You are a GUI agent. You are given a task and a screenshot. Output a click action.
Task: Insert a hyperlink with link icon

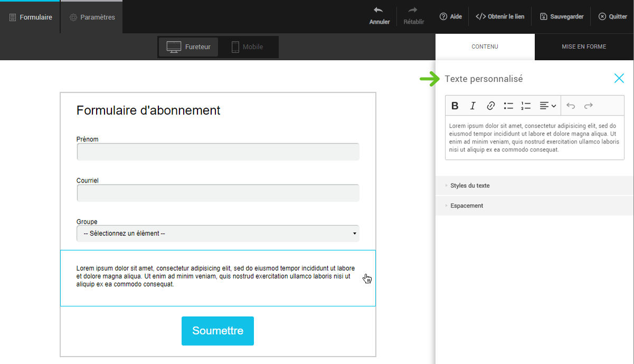pyautogui.click(x=490, y=106)
